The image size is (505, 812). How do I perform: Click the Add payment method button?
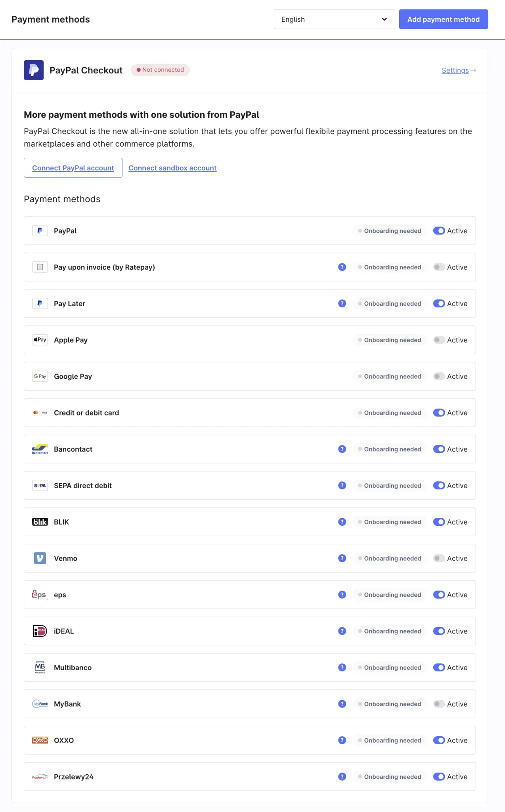tap(443, 19)
